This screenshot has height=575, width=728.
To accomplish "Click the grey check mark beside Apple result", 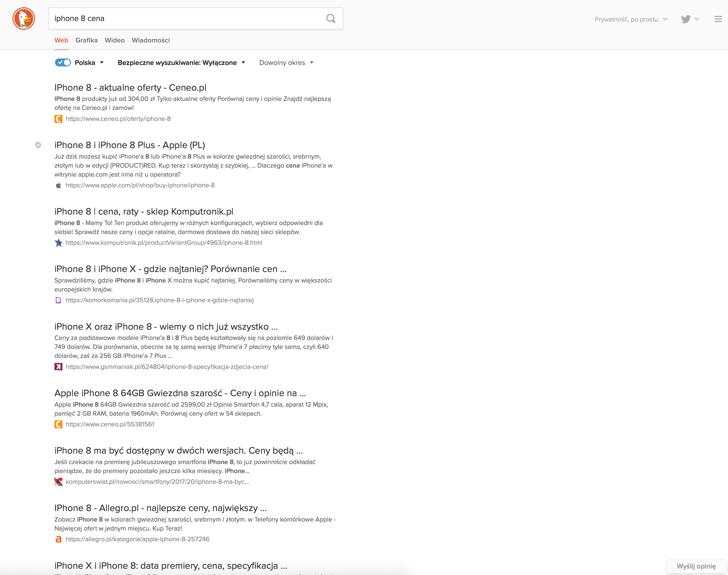I will click(38, 145).
